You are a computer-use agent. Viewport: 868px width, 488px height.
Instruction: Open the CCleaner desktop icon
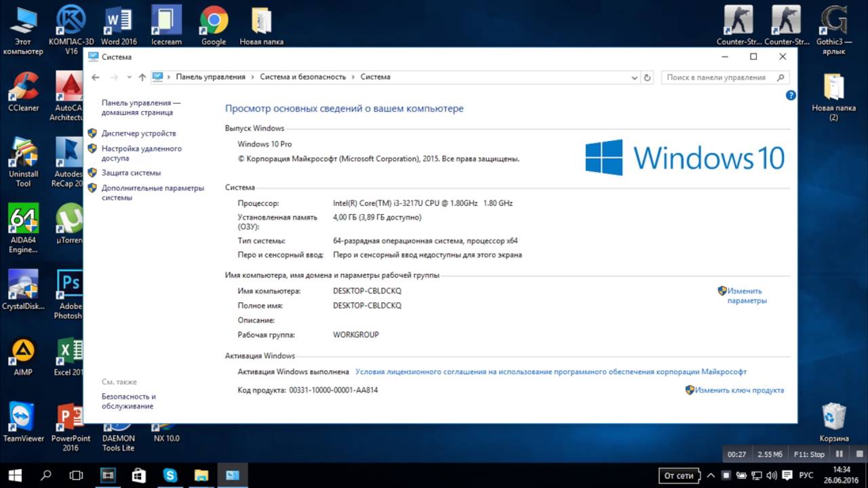click(24, 91)
